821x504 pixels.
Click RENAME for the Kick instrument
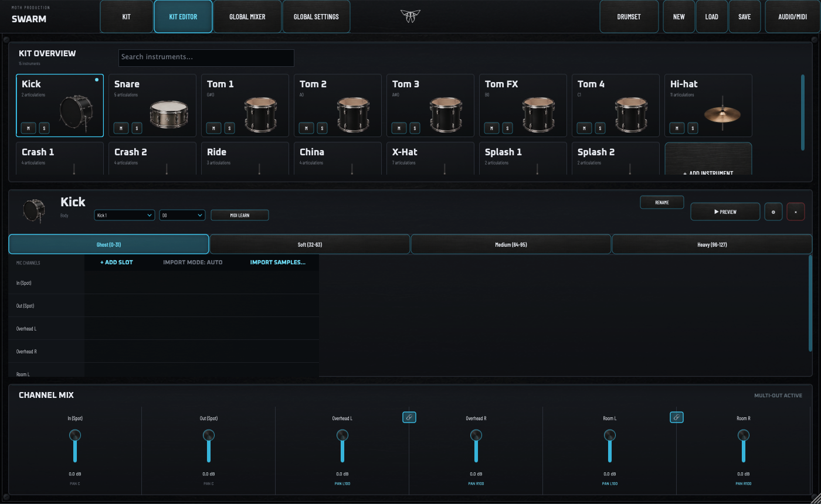[x=662, y=202]
